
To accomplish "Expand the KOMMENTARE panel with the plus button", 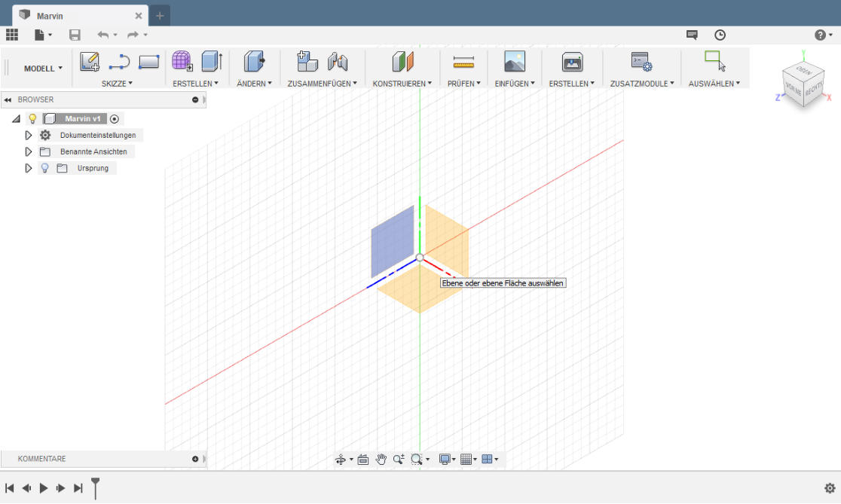I will coord(195,459).
